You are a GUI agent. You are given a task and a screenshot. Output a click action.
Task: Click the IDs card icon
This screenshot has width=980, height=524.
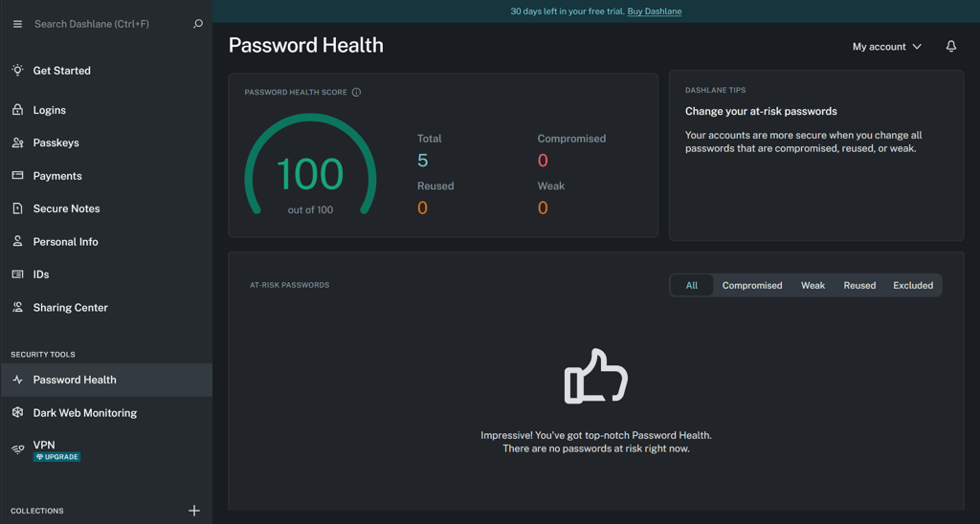click(17, 274)
